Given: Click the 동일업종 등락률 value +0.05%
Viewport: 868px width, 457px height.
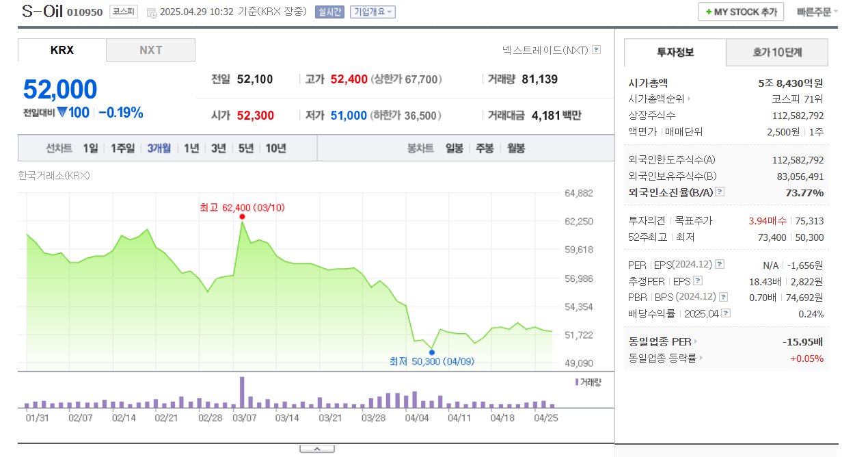Looking at the screenshot, I should [806, 358].
